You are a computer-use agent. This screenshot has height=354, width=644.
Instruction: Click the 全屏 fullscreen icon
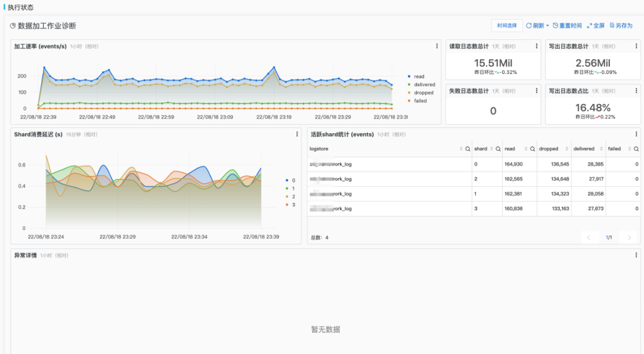589,26
